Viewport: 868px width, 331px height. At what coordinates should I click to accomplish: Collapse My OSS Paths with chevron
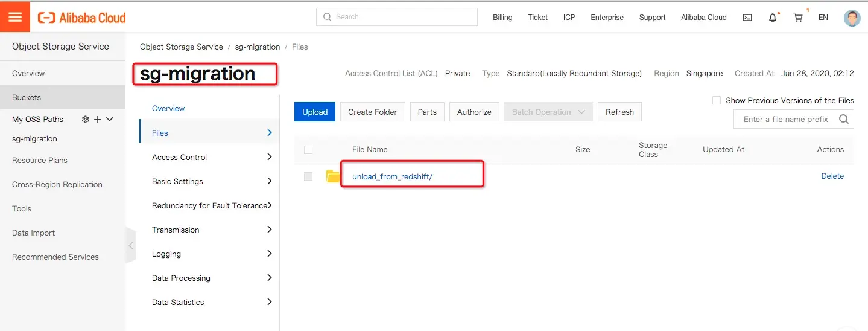[110, 119]
